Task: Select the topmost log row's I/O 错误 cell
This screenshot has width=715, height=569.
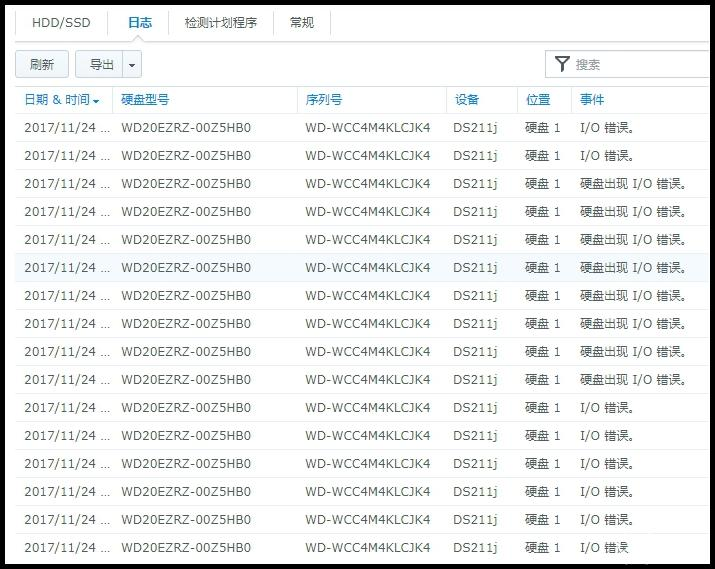Action: tap(607, 128)
